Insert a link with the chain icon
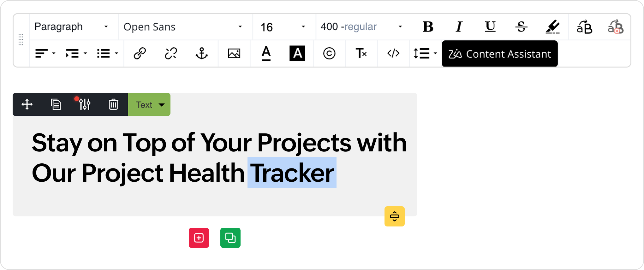644x270 pixels. click(x=140, y=54)
